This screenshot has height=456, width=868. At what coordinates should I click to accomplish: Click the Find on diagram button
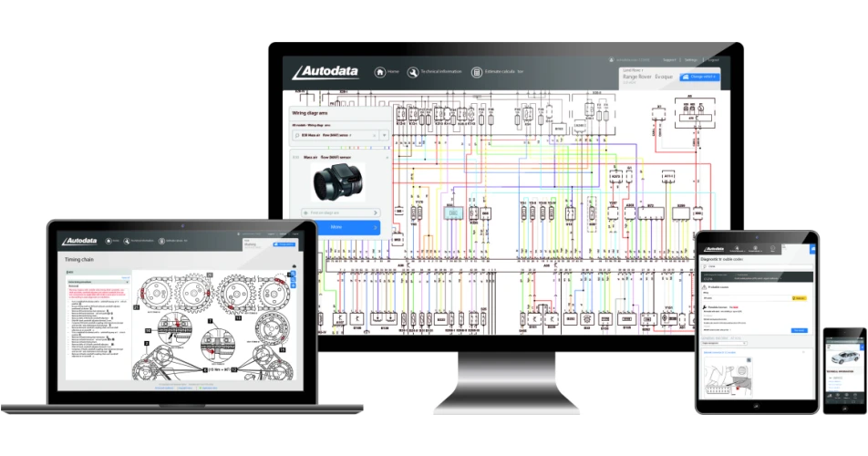point(340,213)
